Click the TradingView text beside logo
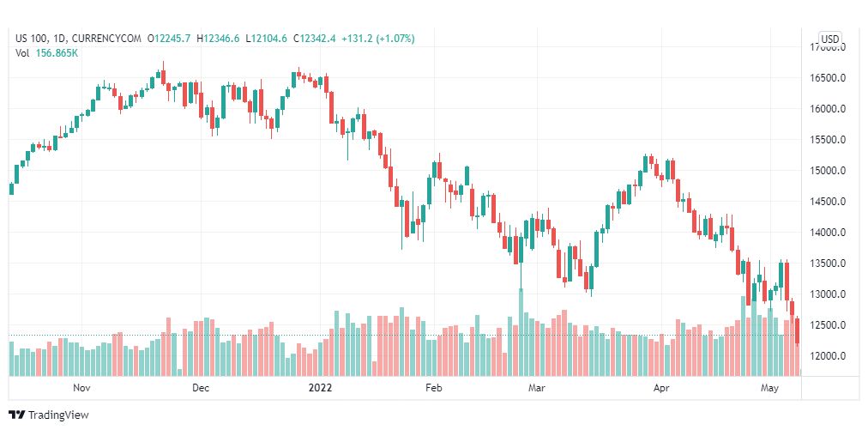868x430 pixels. pyautogui.click(x=58, y=415)
